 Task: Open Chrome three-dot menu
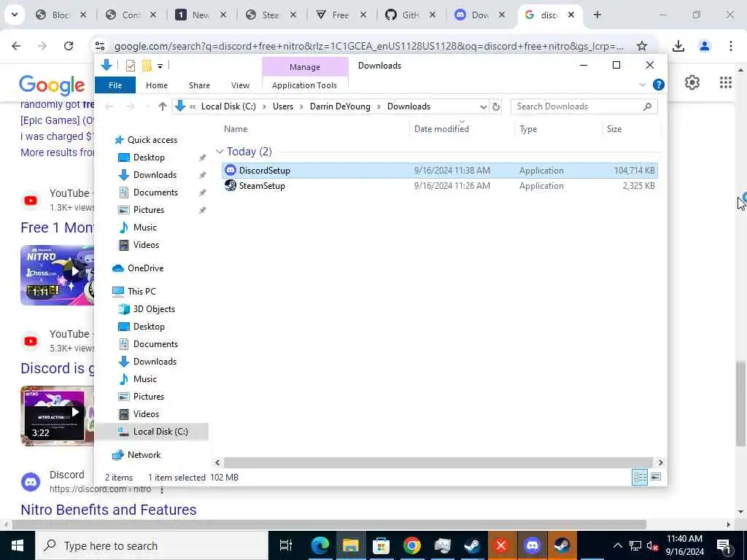[731, 46]
